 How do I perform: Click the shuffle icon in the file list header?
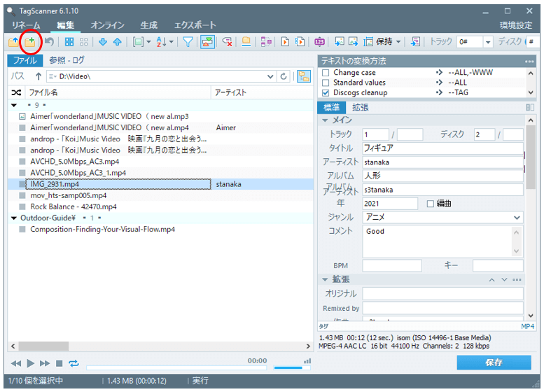click(16, 92)
